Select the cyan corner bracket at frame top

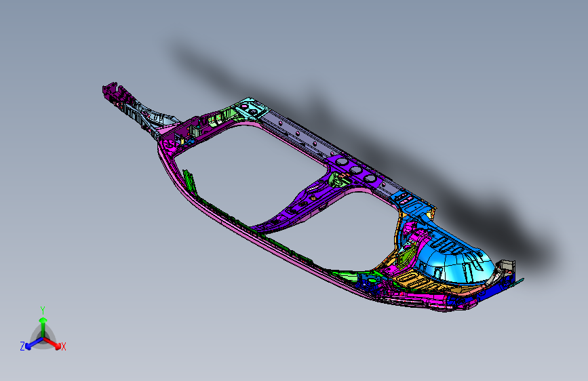click(x=252, y=108)
